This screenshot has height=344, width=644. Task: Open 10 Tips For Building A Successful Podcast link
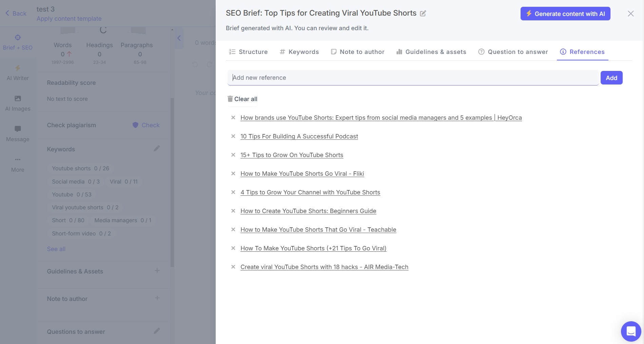coord(299,136)
